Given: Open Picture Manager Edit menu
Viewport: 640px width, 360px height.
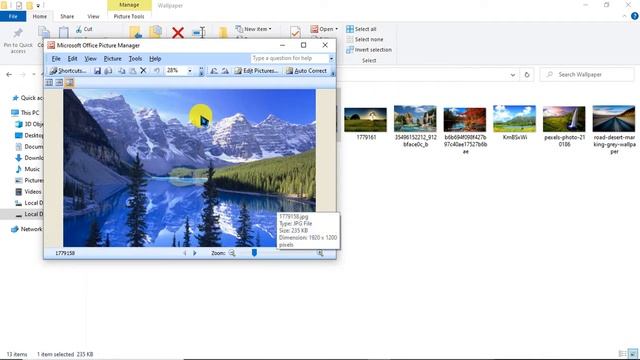Looking at the screenshot, I should (72, 59).
